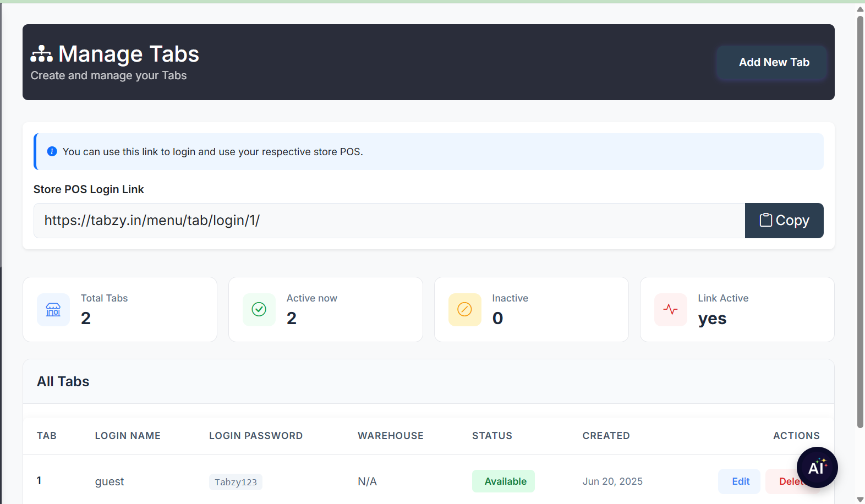Click the page scrollbar down arrow
The width and height of the screenshot is (865, 504).
[x=860, y=499]
